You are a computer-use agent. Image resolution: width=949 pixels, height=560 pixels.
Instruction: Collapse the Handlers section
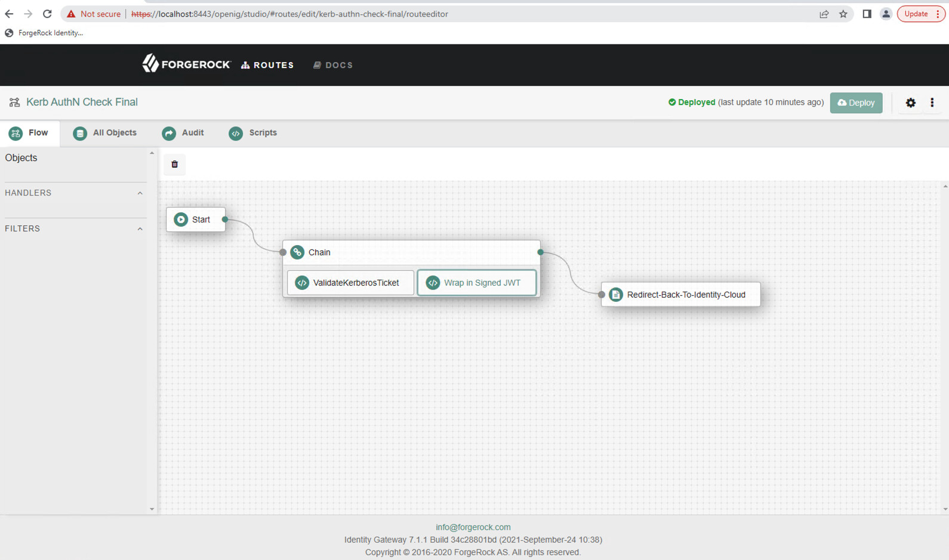(140, 193)
